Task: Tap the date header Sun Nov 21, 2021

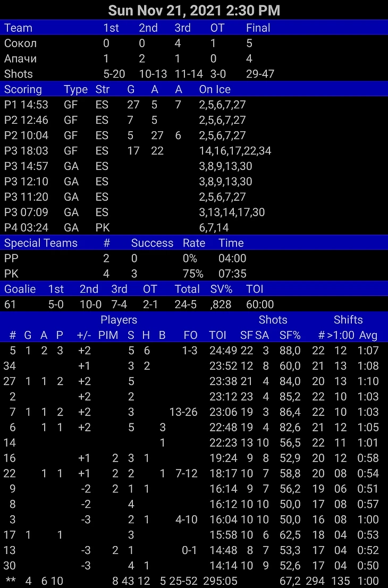Action: coord(194,11)
